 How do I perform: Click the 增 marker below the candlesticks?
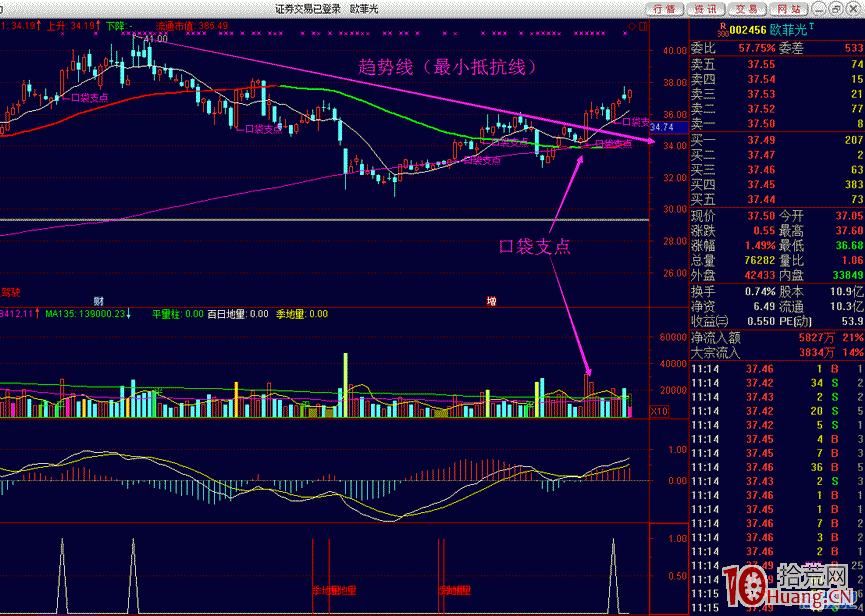(x=491, y=301)
